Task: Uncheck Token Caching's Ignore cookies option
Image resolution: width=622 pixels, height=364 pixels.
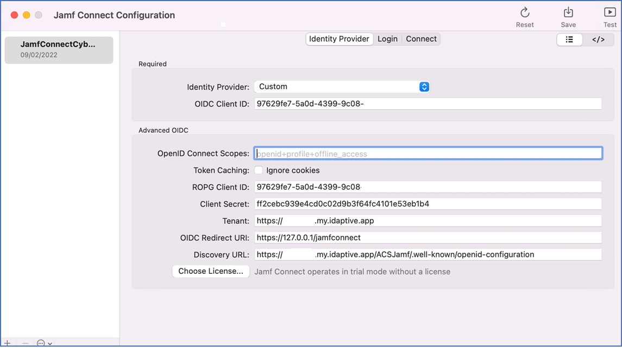Action: click(x=259, y=170)
